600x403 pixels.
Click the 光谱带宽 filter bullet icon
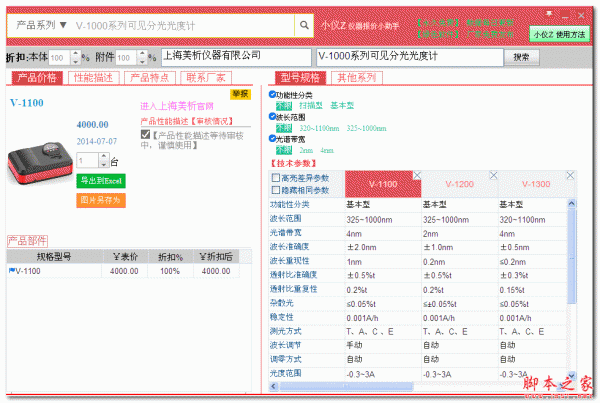click(x=272, y=138)
